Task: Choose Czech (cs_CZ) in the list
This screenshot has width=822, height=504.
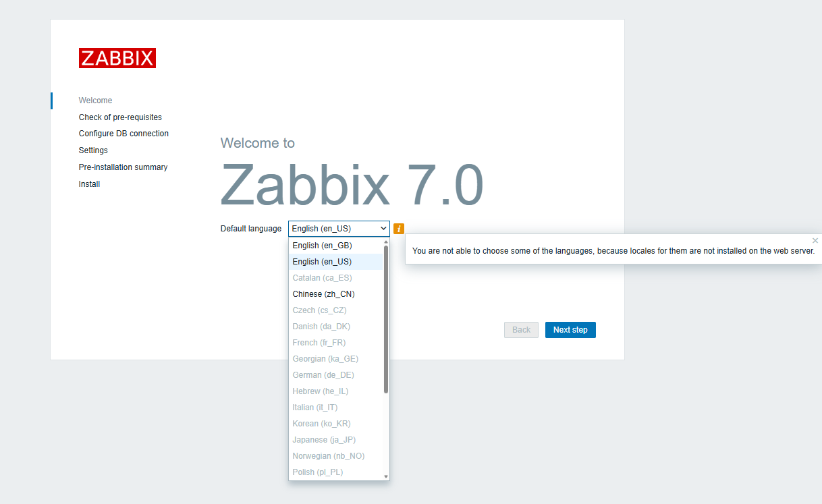Action: click(x=336, y=310)
